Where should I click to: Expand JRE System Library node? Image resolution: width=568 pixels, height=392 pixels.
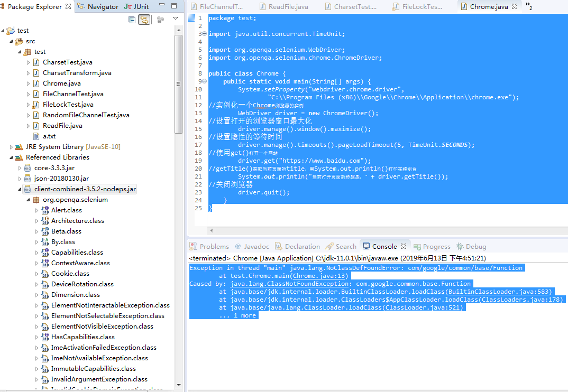[x=11, y=147]
